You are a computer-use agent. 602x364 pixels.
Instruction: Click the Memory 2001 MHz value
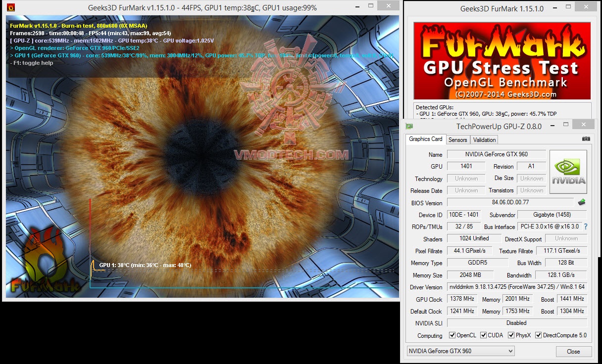517,299
